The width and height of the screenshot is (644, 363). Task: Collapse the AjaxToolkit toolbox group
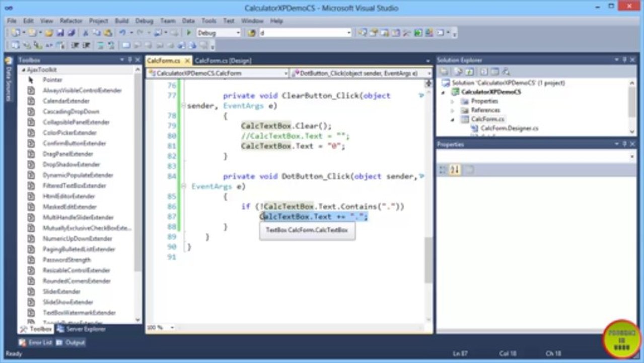24,70
